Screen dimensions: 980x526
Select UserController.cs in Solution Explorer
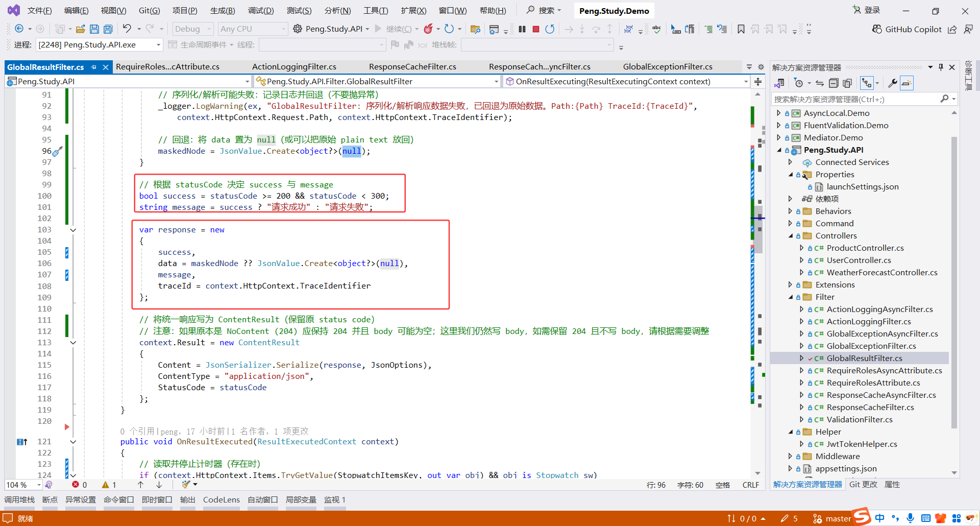[x=859, y=260]
